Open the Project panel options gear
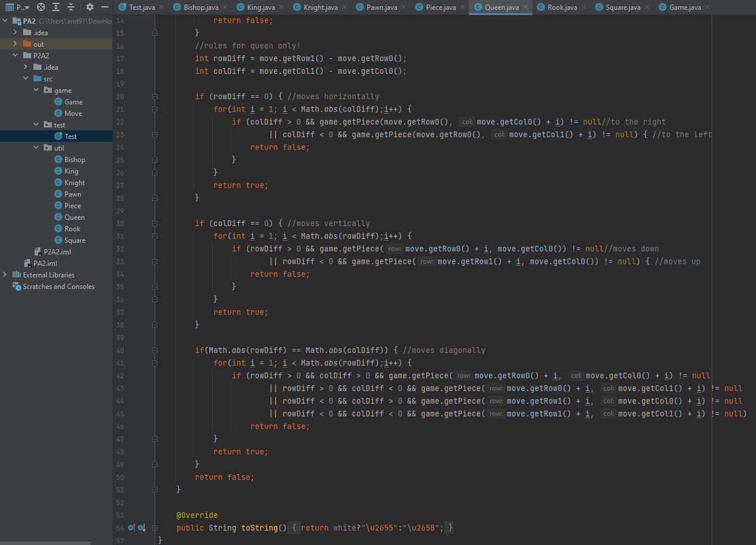 [90, 7]
